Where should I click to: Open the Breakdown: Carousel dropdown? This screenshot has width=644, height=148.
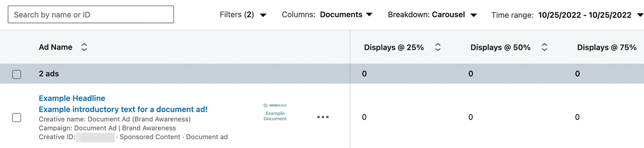(x=432, y=15)
